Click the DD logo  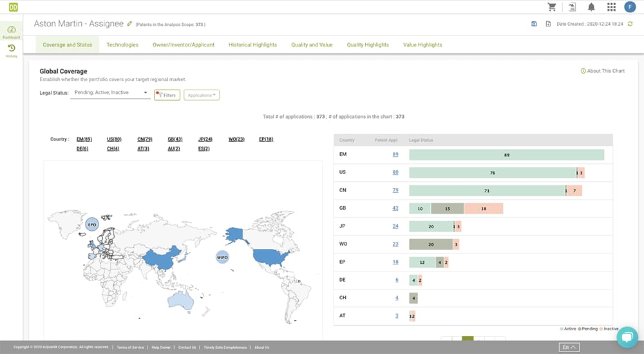[x=13, y=7]
